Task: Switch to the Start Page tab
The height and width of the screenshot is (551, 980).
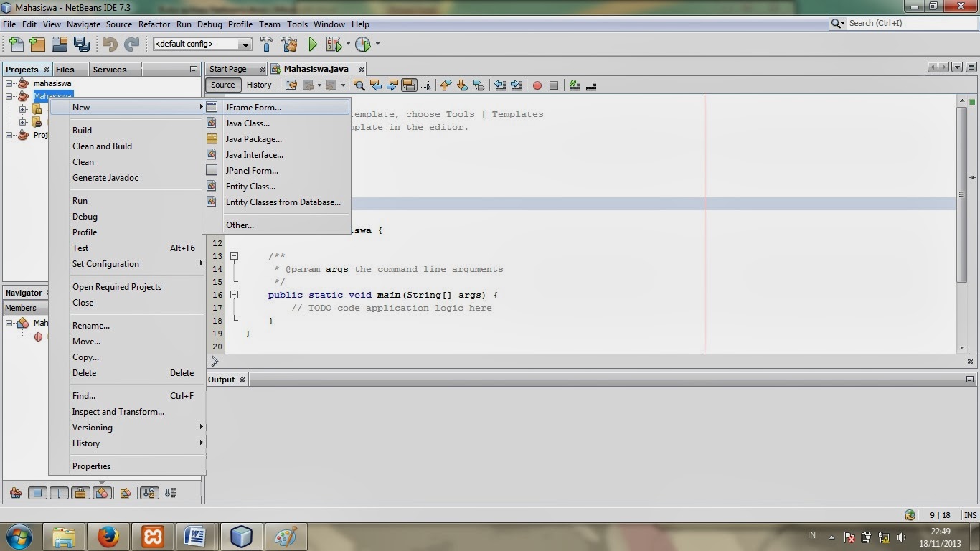Action: [x=231, y=69]
